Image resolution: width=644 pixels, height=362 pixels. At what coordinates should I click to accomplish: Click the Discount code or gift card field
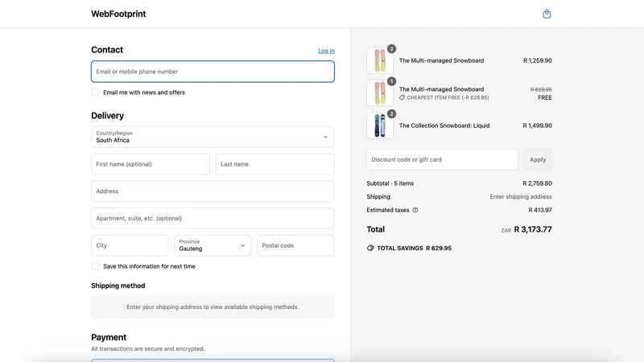coord(442,159)
